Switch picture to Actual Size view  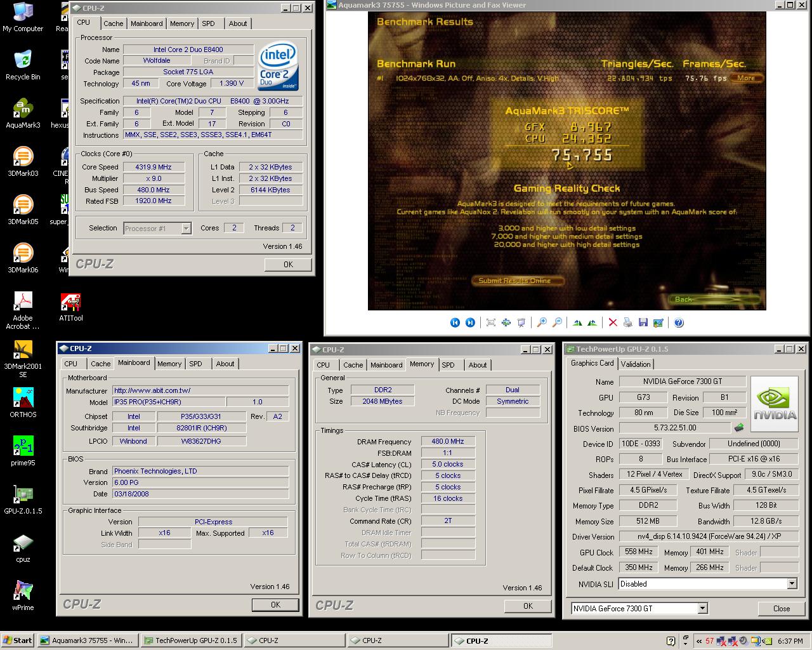pos(506,322)
